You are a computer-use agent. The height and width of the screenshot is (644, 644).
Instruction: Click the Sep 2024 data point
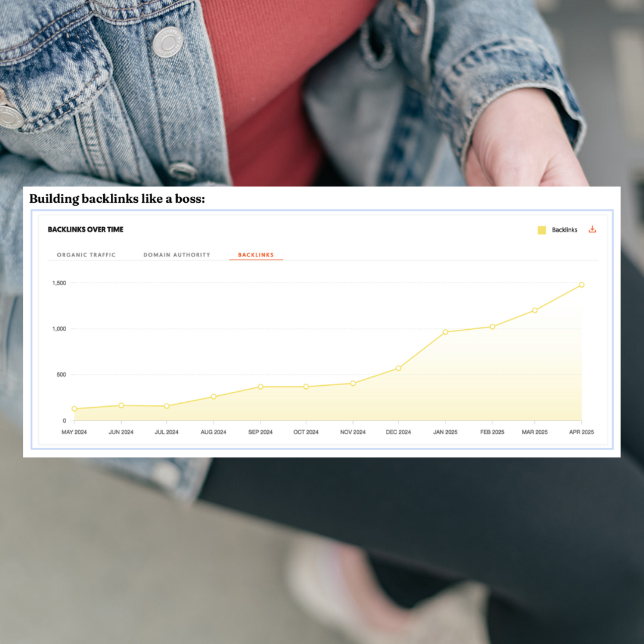click(x=261, y=387)
